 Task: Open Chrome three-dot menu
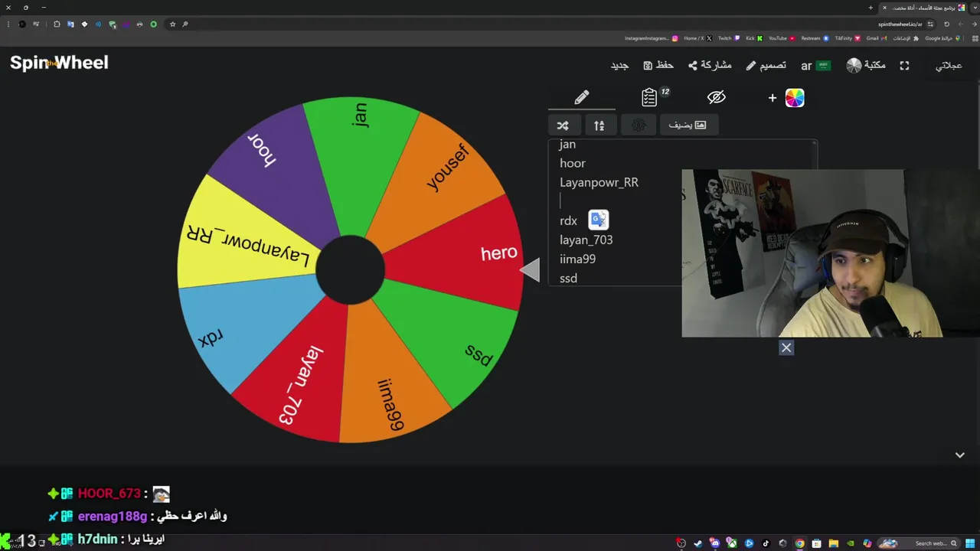pos(8,24)
